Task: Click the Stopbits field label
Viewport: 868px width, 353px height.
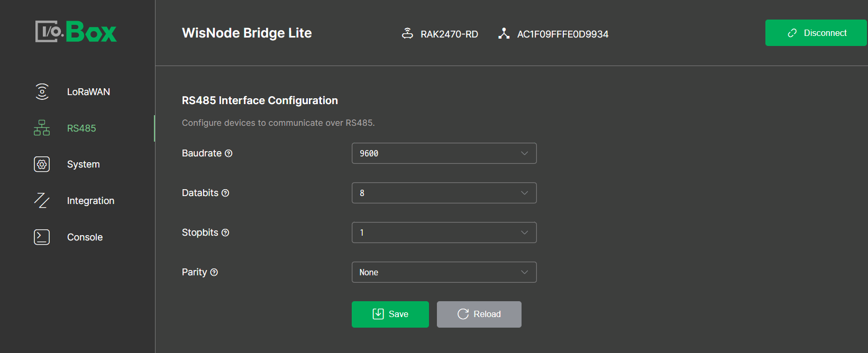Action: pyautogui.click(x=200, y=233)
